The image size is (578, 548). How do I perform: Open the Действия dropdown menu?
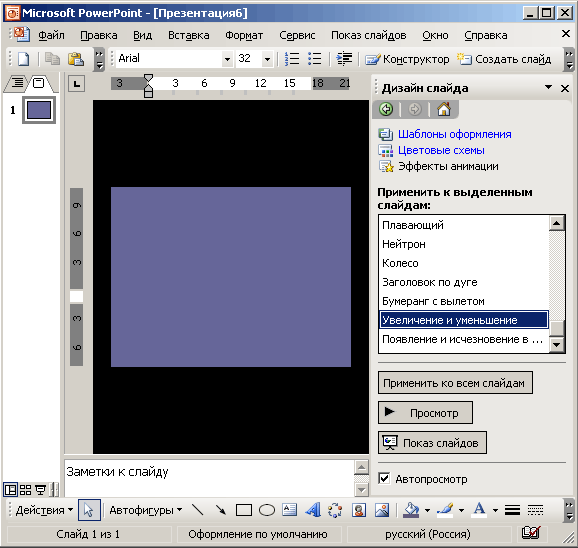tap(44, 510)
